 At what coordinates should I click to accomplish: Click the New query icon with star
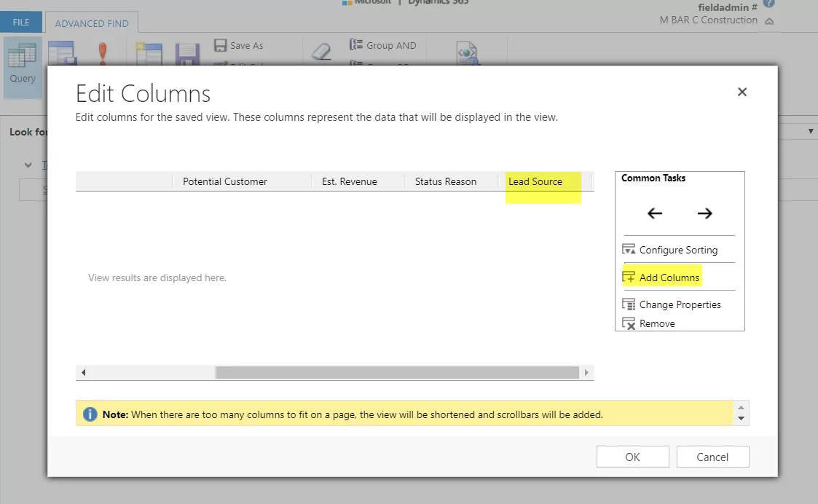point(149,53)
